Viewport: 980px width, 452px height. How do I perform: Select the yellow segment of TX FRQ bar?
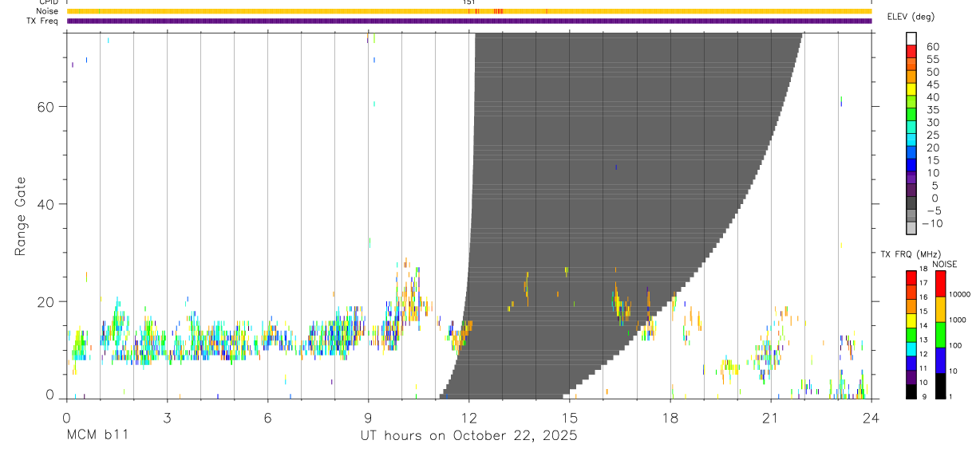coord(911,320)
